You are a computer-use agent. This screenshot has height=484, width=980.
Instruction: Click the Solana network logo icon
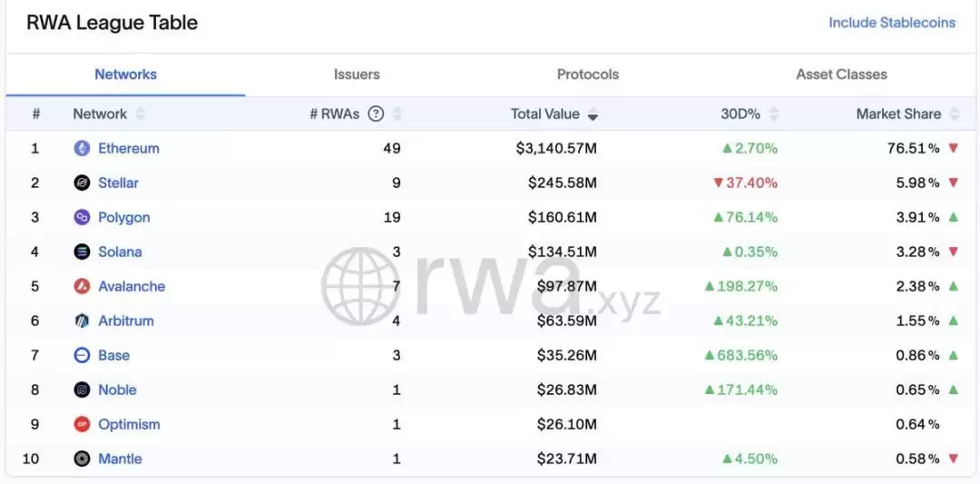click(x=82, y=252)
